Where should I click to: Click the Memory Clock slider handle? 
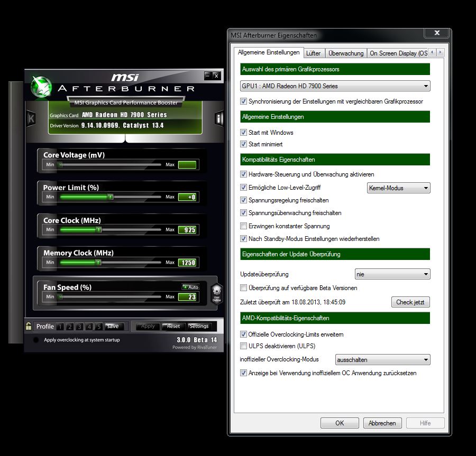[98, 263]
